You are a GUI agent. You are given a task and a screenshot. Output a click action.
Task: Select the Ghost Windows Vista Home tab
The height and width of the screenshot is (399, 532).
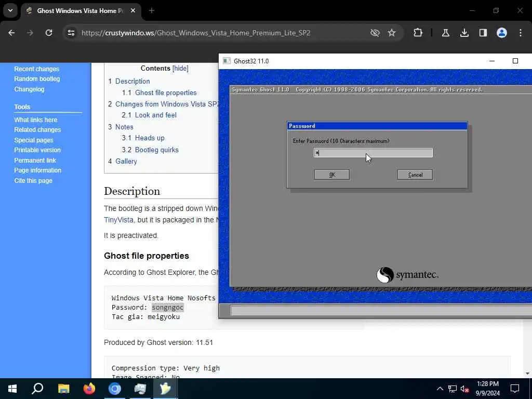coord(81,11)
